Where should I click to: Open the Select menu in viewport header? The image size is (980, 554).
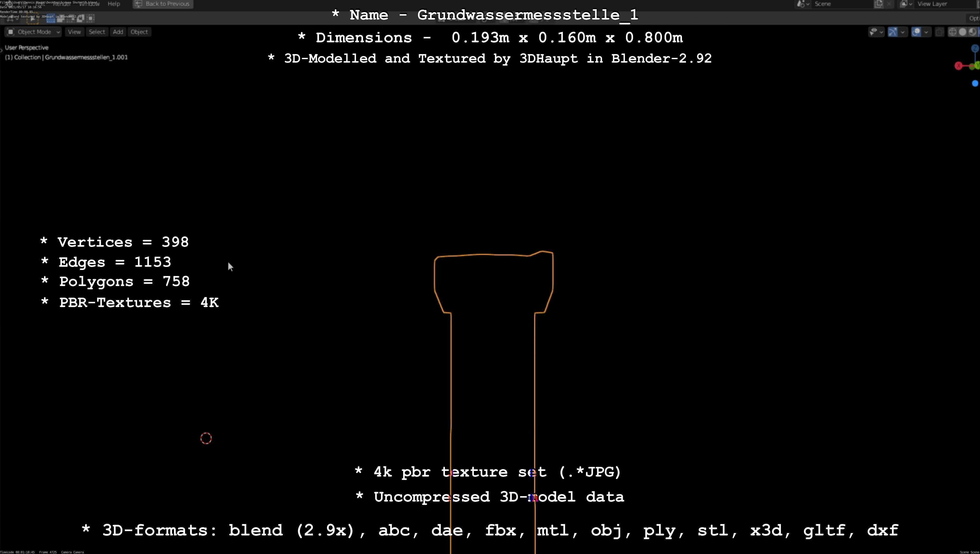(97, 32)
